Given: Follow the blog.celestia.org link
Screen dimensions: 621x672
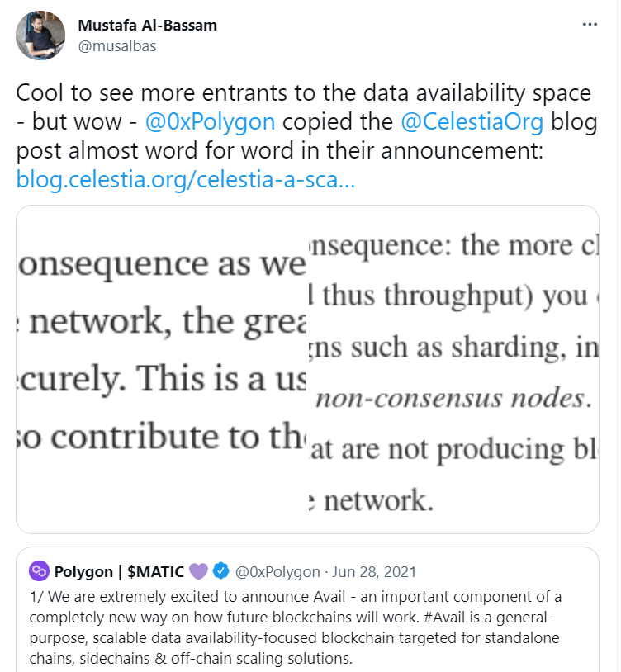Looking at the screenshot, I should click(186, 179).
